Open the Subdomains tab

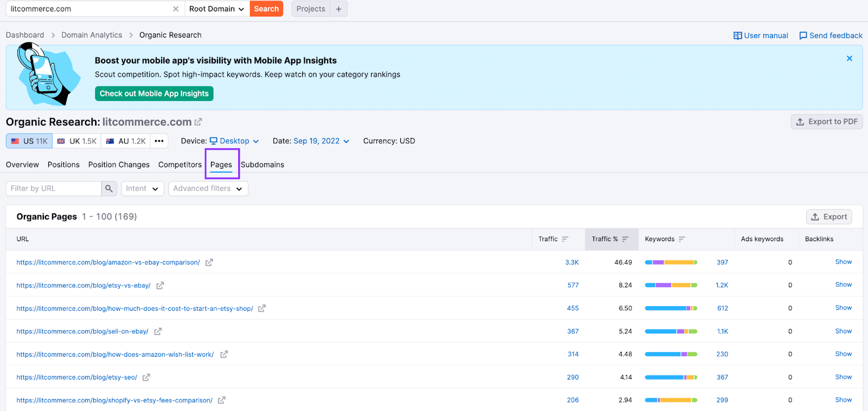pyautogui.click(x=263, y=165)
